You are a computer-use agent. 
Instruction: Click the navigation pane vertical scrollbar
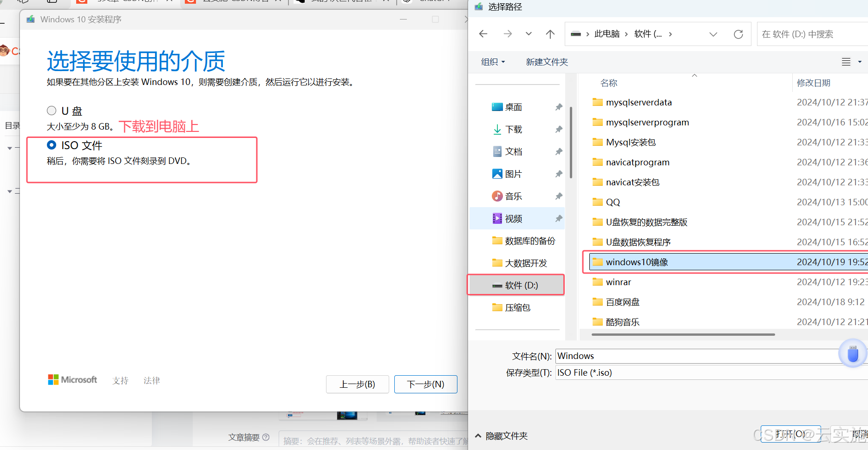pos(571,143)
